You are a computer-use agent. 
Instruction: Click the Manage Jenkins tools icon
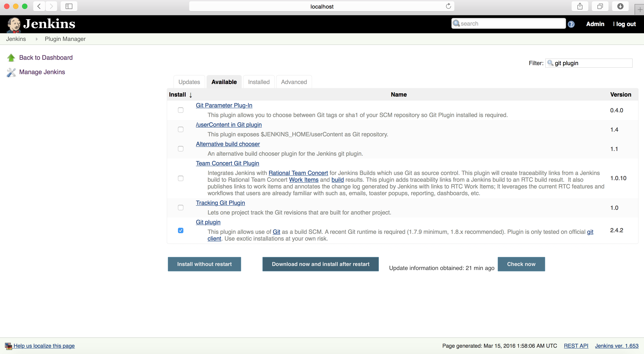click(11, 73)
